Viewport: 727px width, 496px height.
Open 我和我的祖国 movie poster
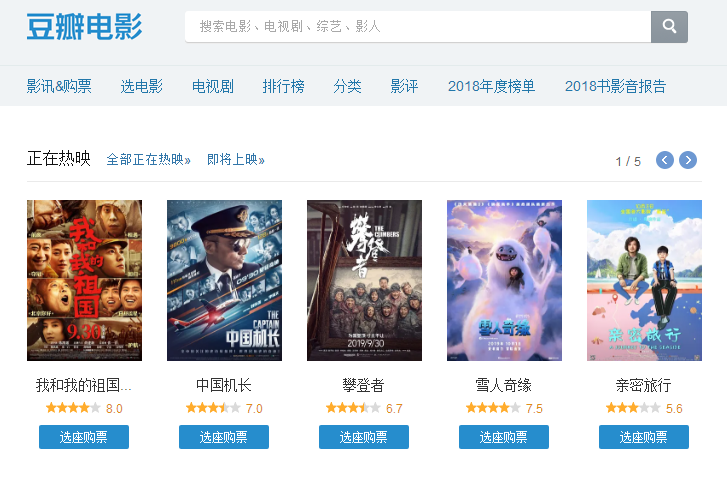point(84,280)
